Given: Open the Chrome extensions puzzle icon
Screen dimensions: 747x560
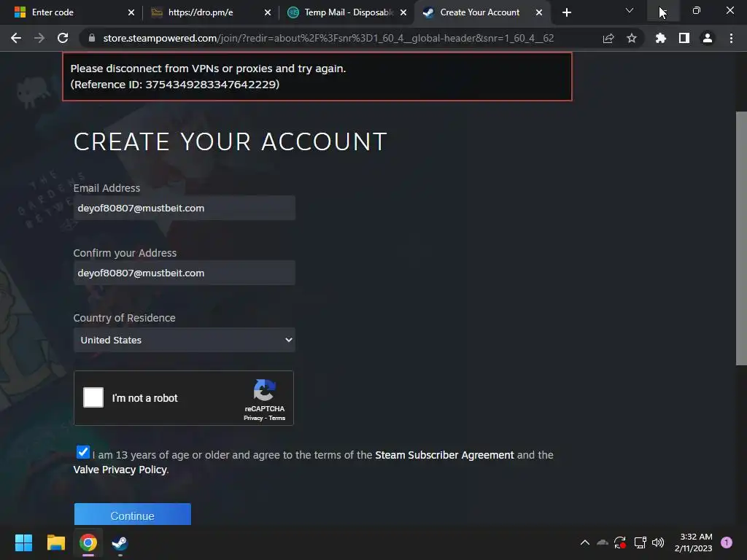Looking at the screenshot, I should tap(661, 38).
